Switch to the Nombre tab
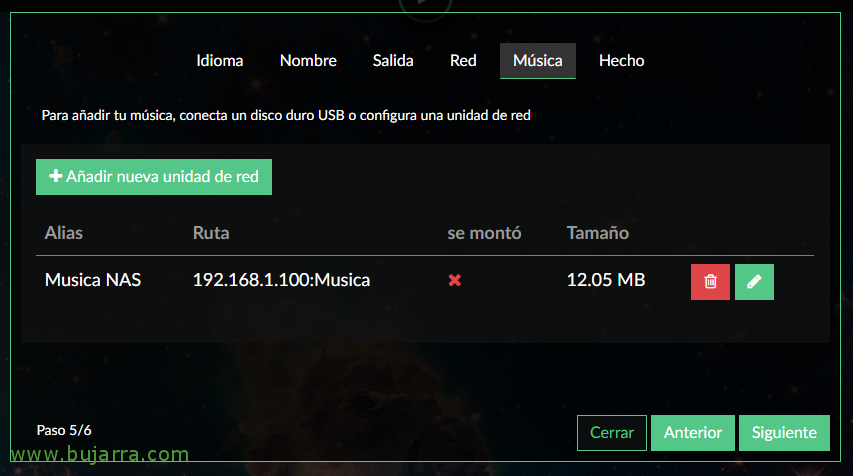The image size is (853, 476). coord(308,60)
